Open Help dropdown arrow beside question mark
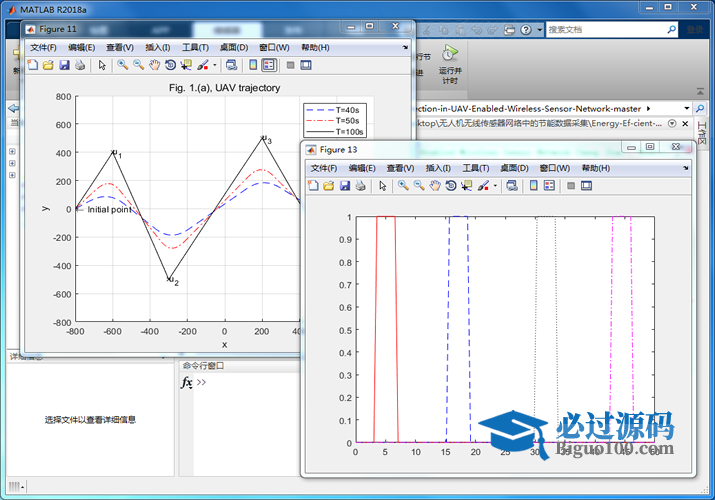715x500 pixels. pos(540,30)
